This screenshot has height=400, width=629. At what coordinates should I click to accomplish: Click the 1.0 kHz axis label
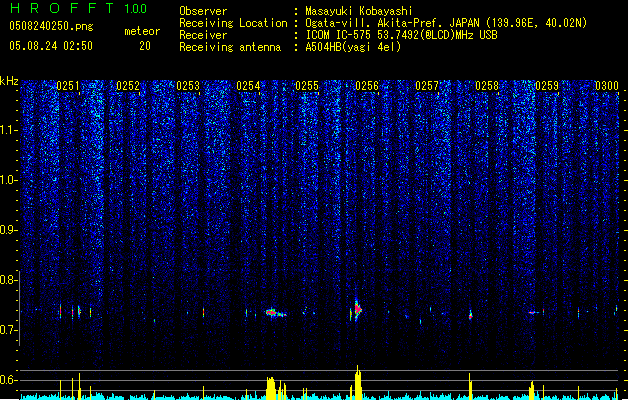[9, 180]
